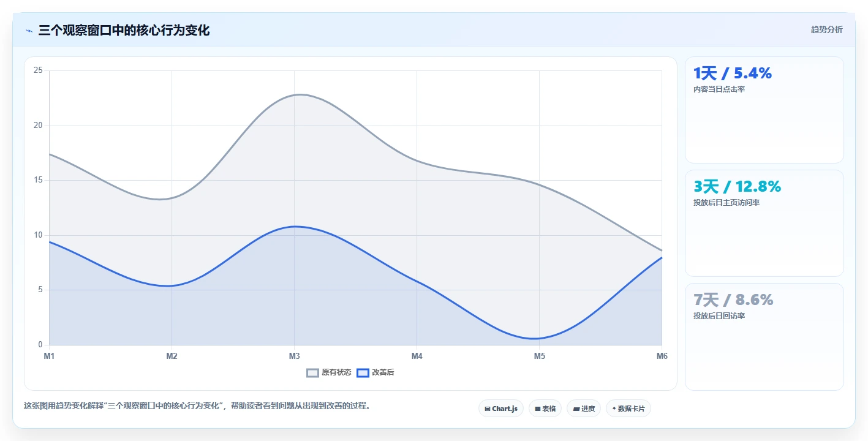Click the chart description sentence below the chart
Image resolution: width=868 pixels, height=441 pixels.
tap(197, 405)
